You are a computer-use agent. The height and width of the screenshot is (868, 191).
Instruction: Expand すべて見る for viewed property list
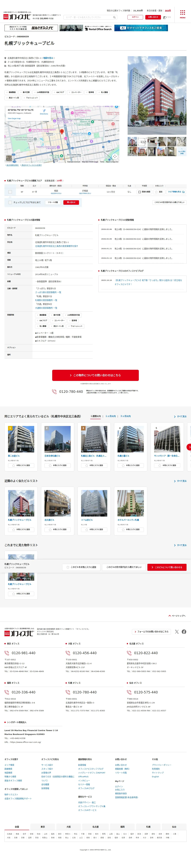pos(180,545)
